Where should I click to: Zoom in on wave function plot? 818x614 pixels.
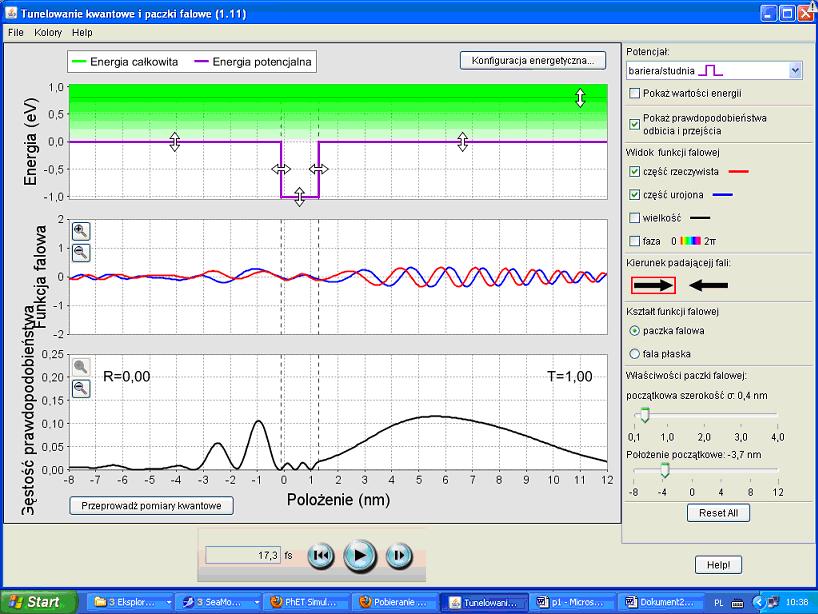[x=81, y=231]
